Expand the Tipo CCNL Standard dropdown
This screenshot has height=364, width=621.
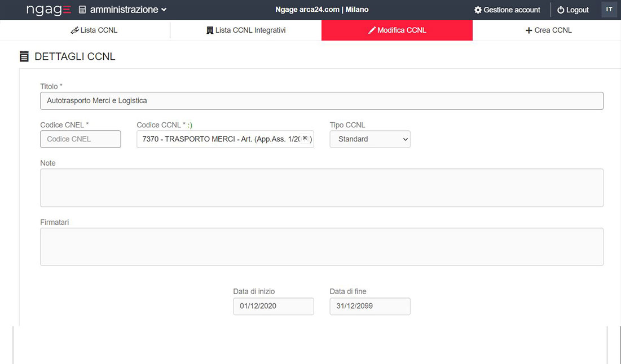370,139
